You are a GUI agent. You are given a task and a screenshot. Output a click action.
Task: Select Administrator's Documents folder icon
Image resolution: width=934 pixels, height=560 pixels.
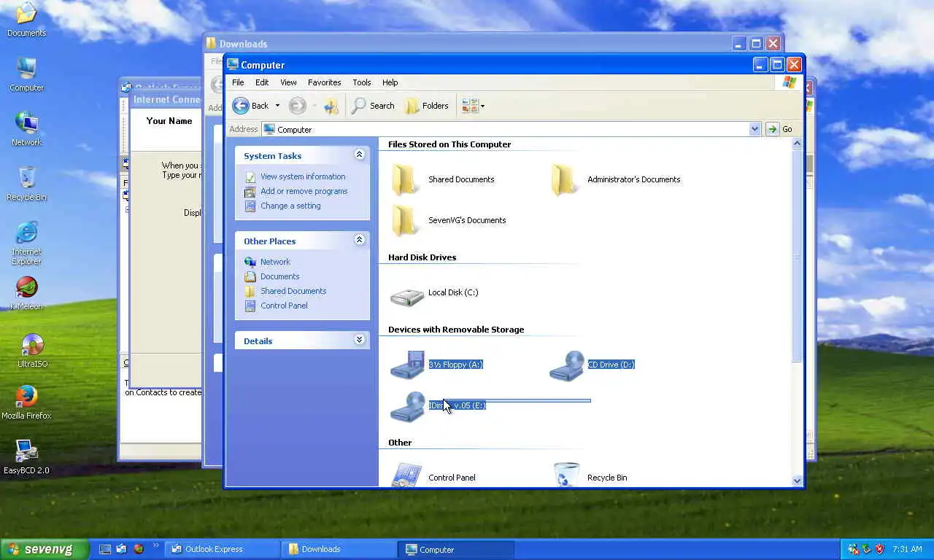tap(564, 179)
